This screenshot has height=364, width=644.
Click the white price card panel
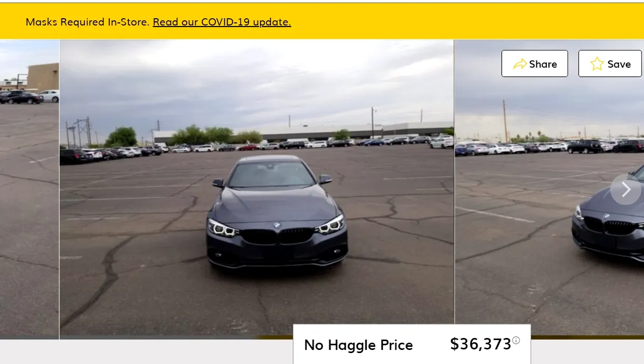[412, 344]
